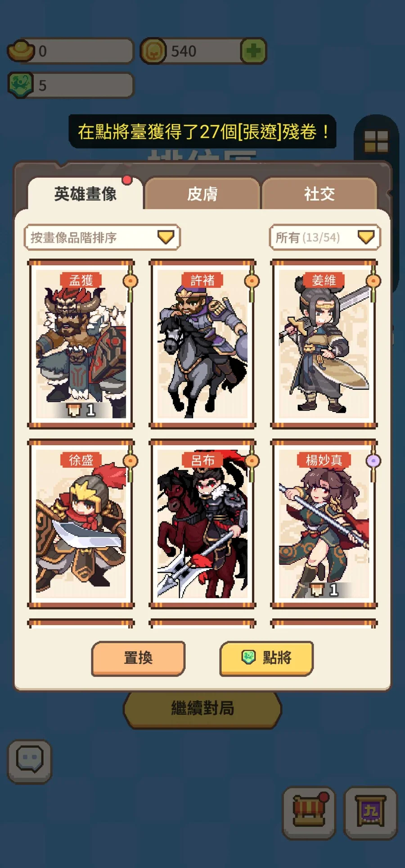
Task: Select the 楊妙真 hero portrait card
Action: pyautogui.click(x=324, y=524)
